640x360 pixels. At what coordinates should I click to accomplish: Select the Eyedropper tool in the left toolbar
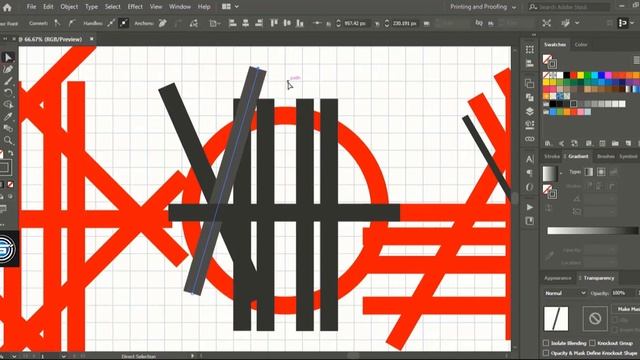[8, 117]
